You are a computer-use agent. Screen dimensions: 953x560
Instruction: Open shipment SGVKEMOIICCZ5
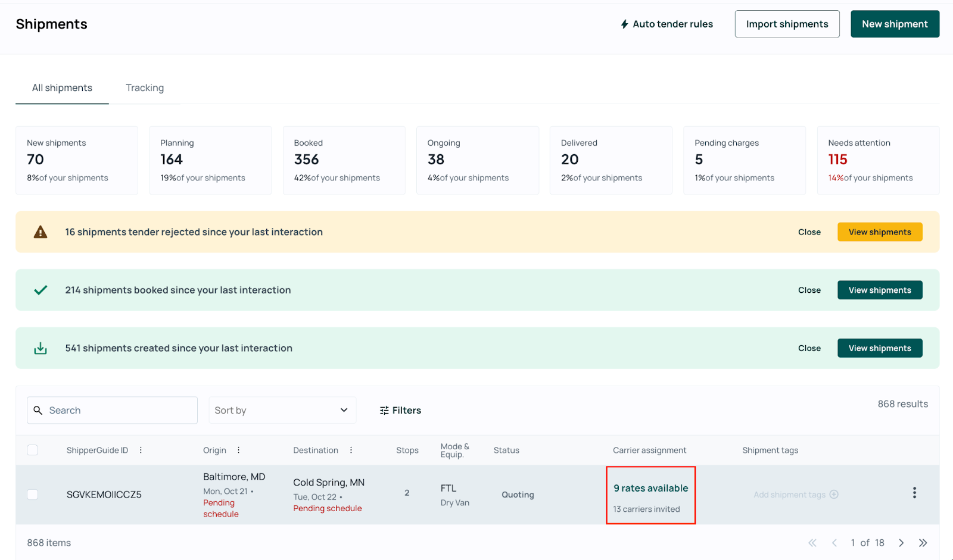104,495
